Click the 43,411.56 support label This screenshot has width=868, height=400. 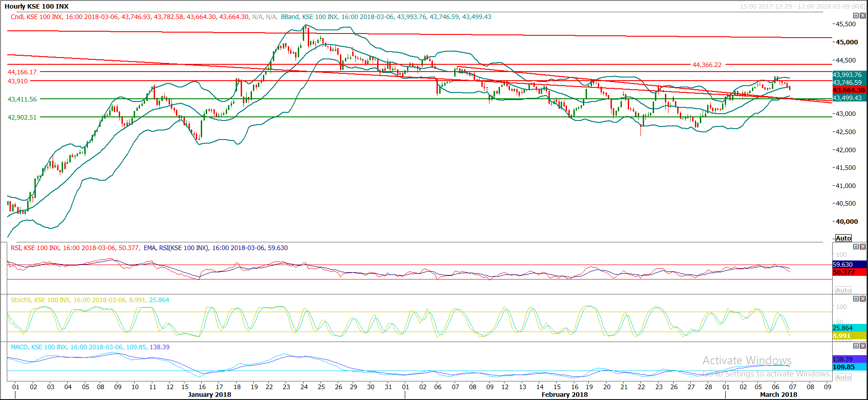pos(22,99)
